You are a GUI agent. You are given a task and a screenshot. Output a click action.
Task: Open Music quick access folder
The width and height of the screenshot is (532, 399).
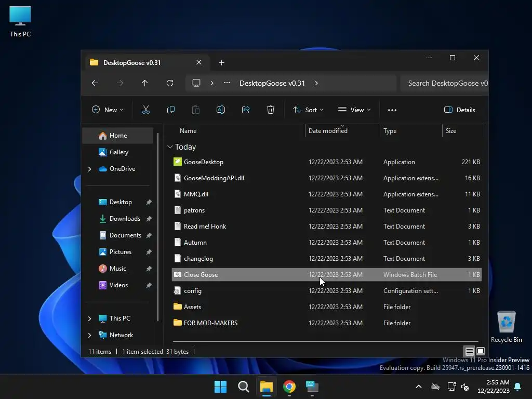(x=118, y=269)
